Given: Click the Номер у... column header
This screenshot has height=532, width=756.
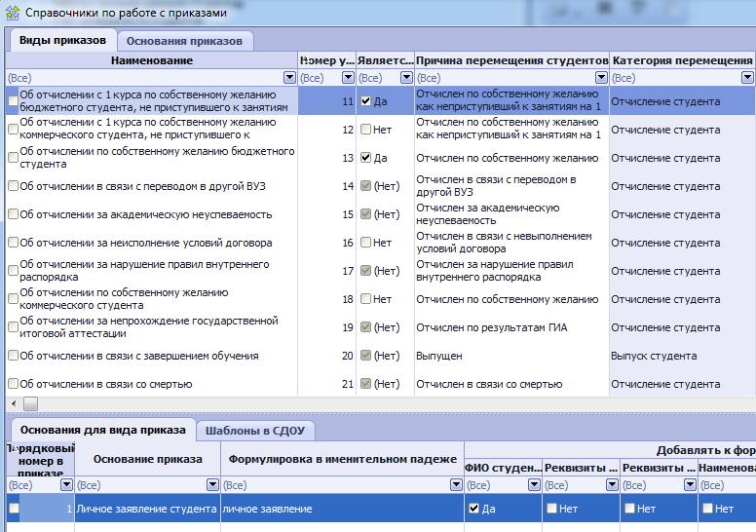Looking at the screenshot, I should tap(327, 60).
